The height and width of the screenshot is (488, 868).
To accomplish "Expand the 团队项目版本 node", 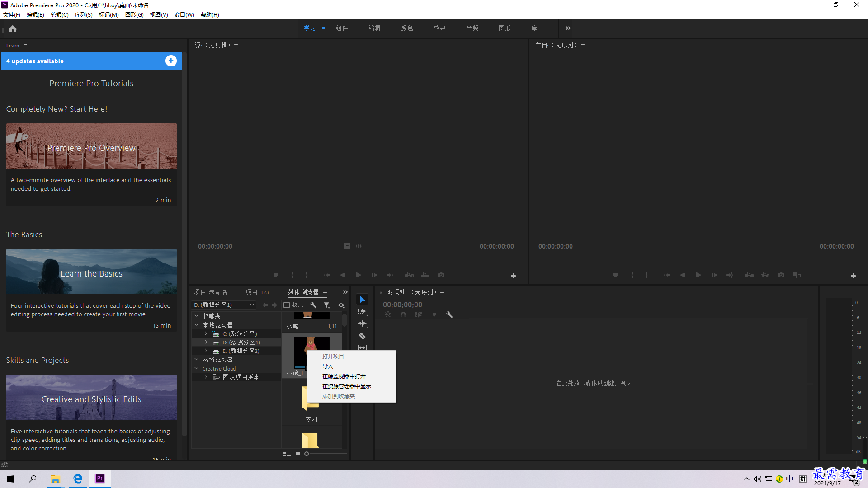I will click(x=206, y=377).
